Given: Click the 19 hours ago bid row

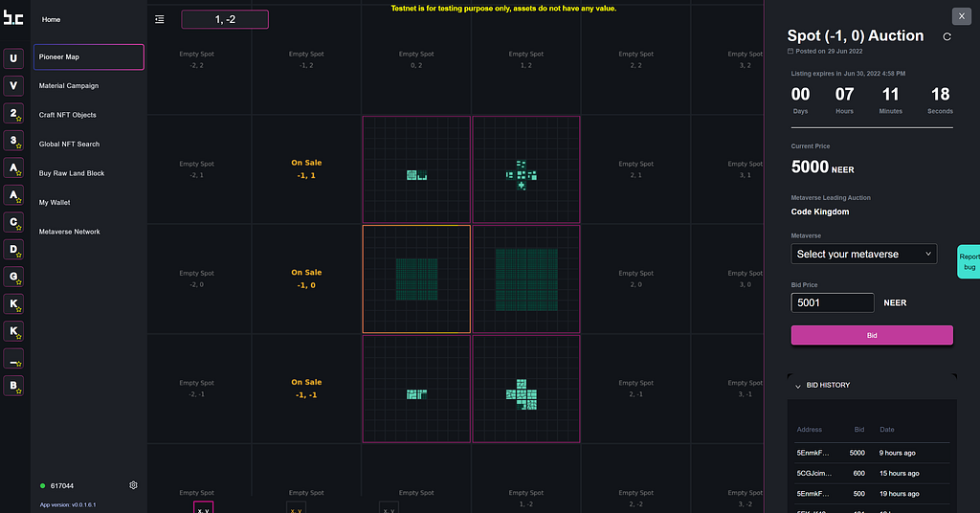Looking at the screenshot, I should 872,494.
